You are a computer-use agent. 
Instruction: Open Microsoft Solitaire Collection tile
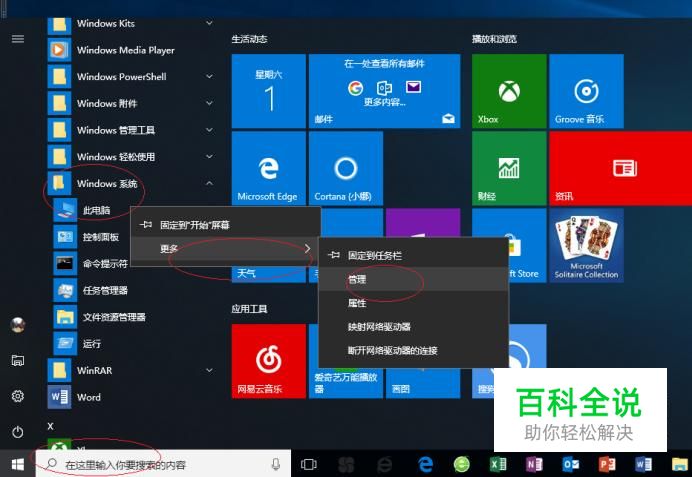(586, 245)
